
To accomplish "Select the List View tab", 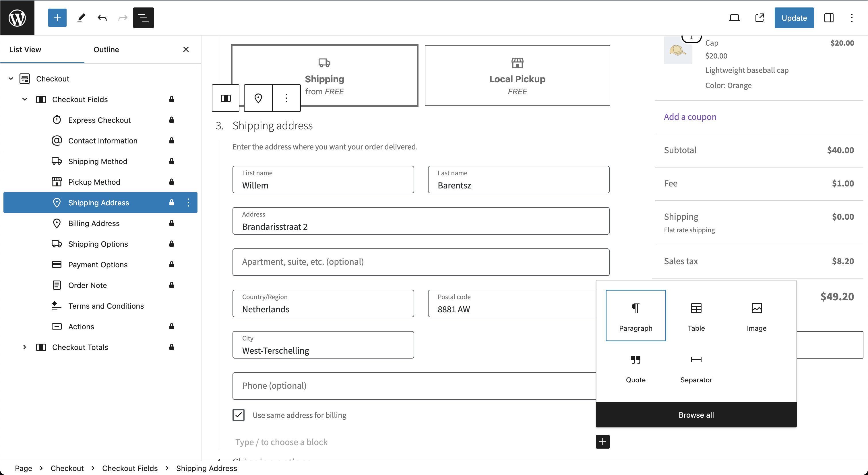I will point(25,49).
